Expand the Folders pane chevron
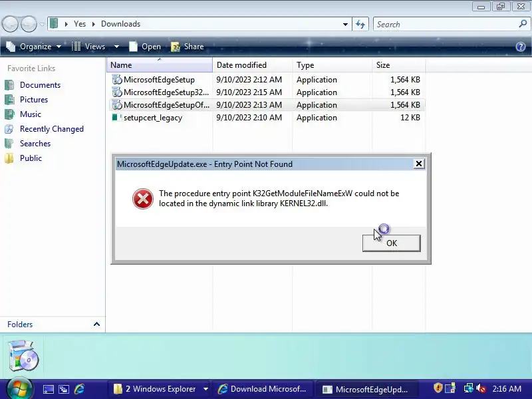The image size is (532, 399). point(96,325)
